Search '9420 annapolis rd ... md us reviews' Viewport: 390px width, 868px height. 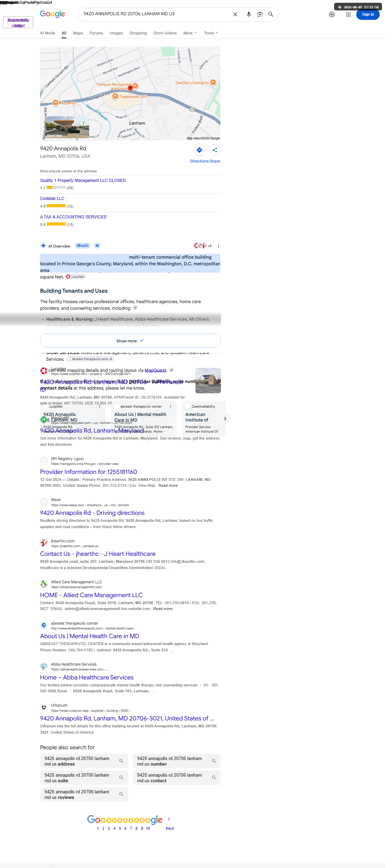(84, 794)
